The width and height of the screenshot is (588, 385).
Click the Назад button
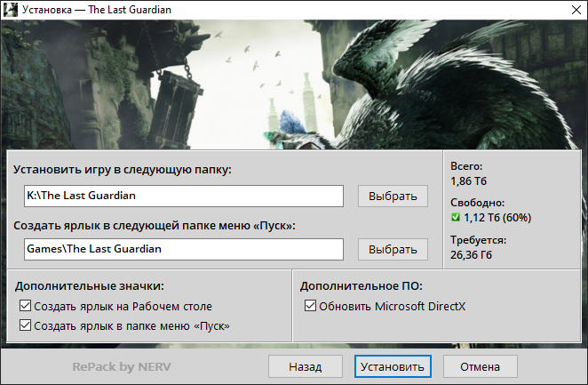point(306,366)
